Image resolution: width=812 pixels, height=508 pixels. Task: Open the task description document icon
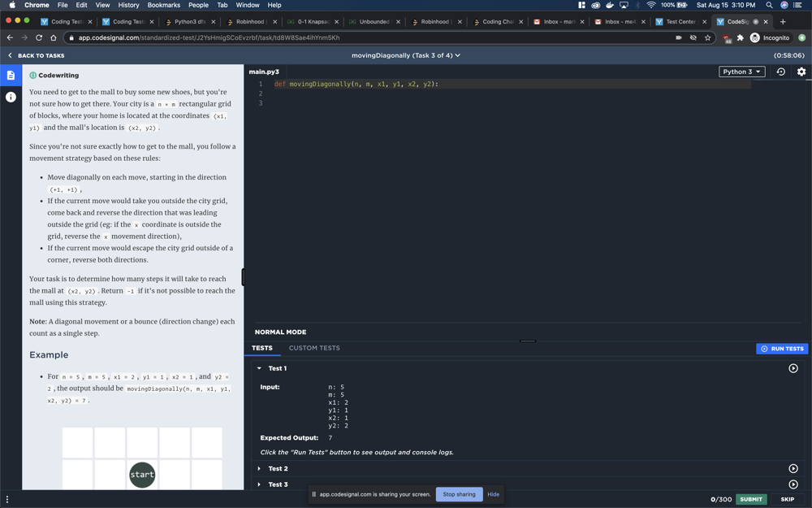(11, 75)
